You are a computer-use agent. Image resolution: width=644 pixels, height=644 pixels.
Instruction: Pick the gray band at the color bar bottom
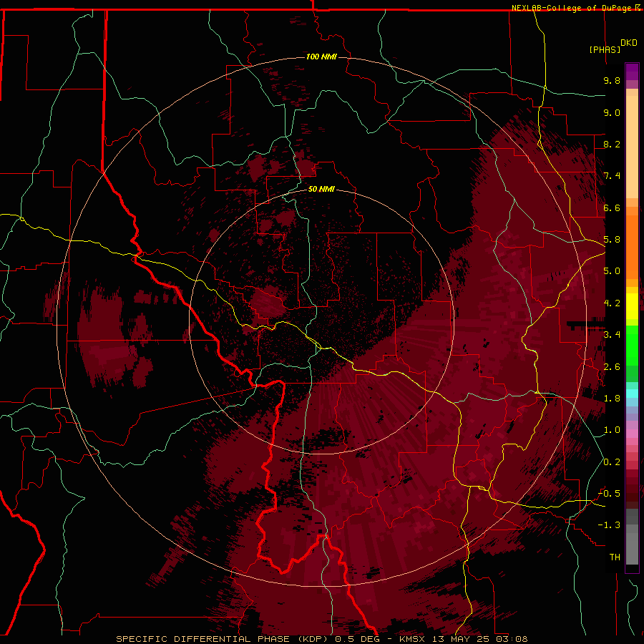pos(632,550)
